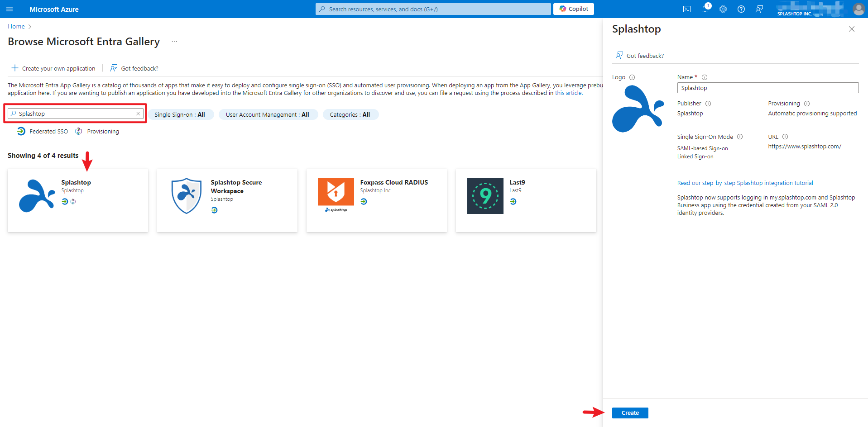
Task: Focus the global search resources box
Action: (x=433, y=9)
